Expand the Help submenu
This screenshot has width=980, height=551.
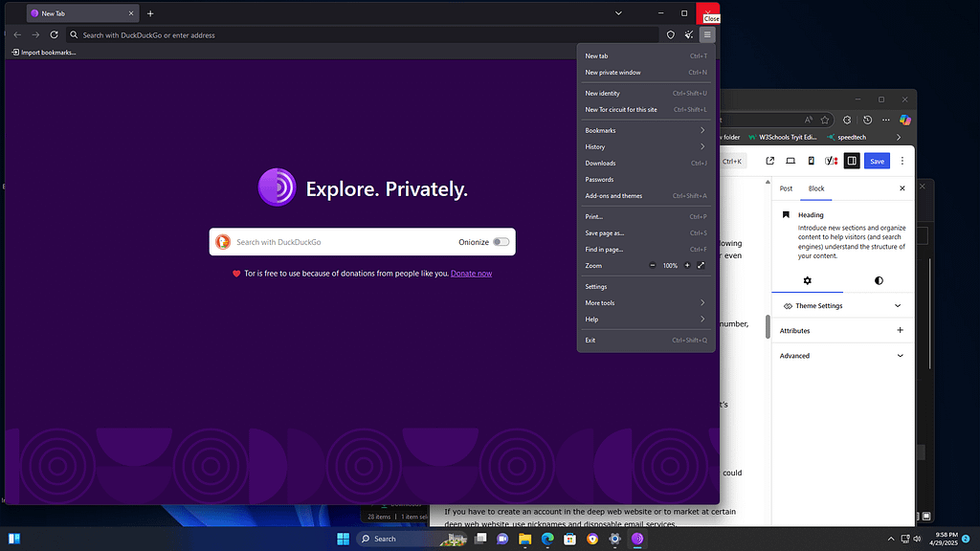coord(646,320)
